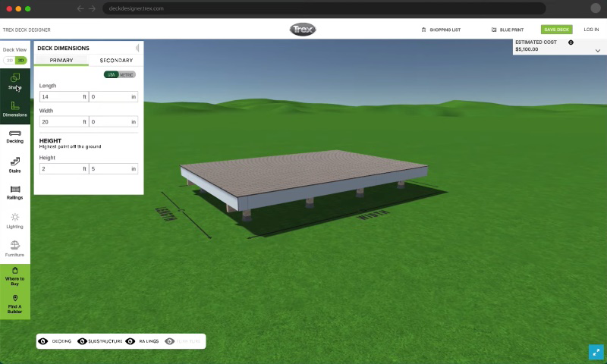This screenshot has height=364, width=607.
Task: Open the Railings tool
Action: [x=14, y=193]
